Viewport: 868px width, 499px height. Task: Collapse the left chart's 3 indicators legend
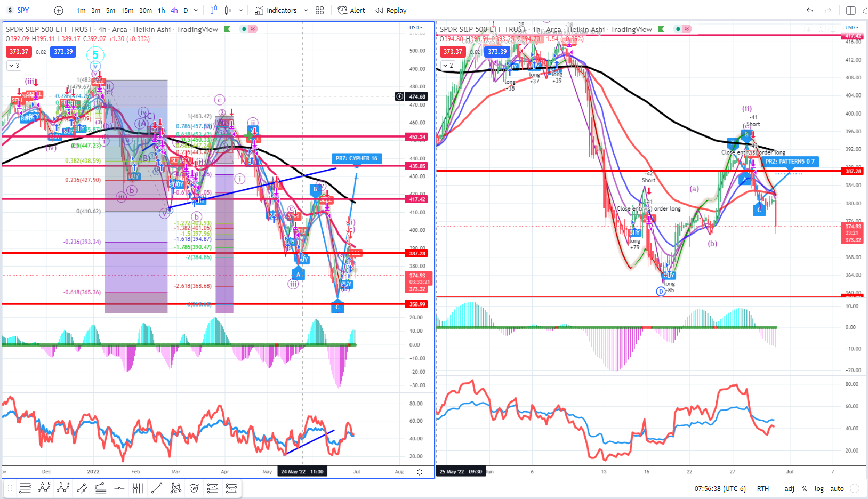[14, 66]
